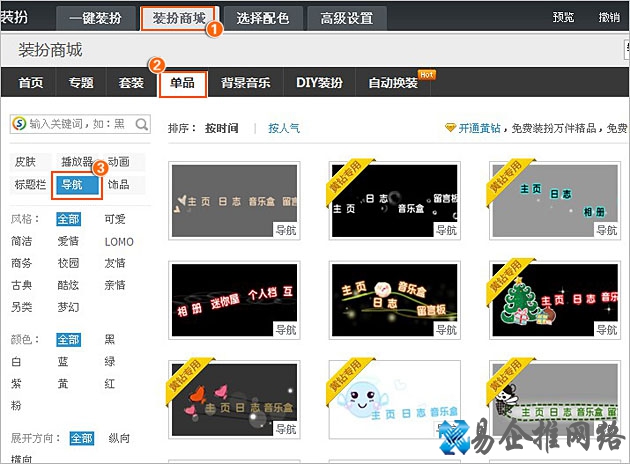
Task: Select the 播放器 category
Action: pos(77,162)
